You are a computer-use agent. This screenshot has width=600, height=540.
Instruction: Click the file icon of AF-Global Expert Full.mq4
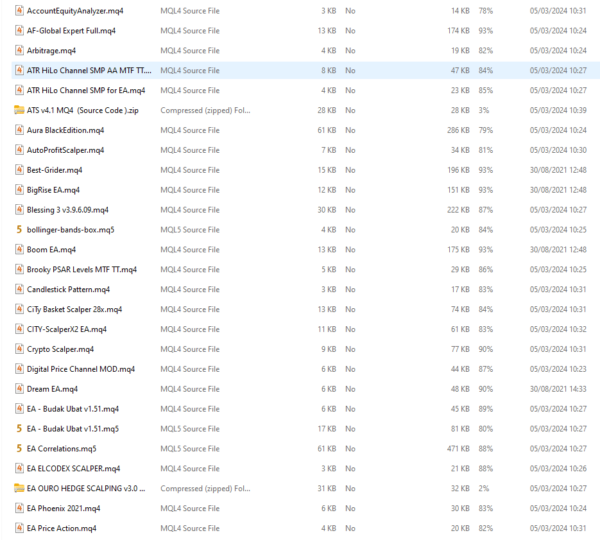click(x=19, y=31)
